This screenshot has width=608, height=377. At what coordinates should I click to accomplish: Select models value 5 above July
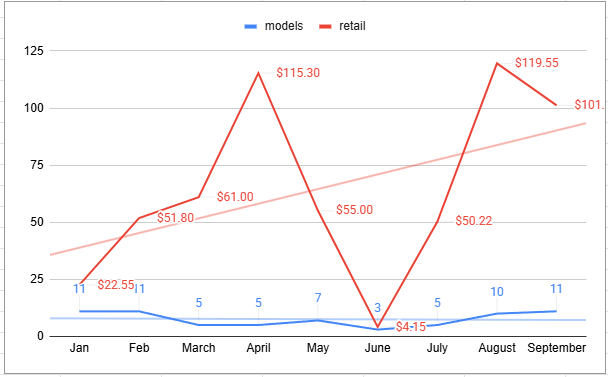[437, 303]
